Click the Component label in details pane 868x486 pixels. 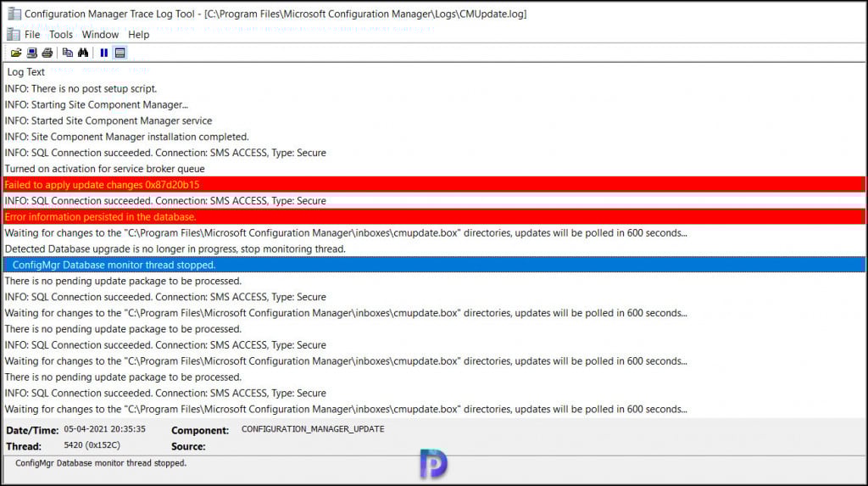pos(200,430)
